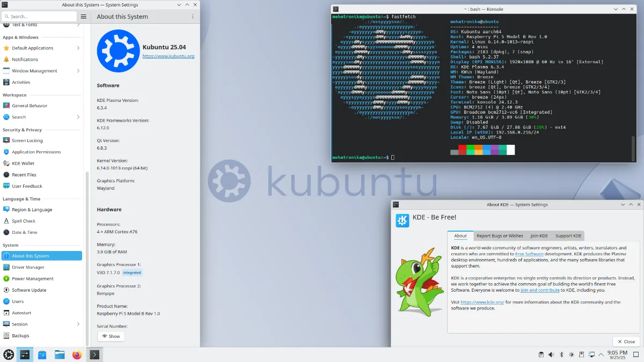The width and height of the screenshot is (644, 362).
Task: Open Notifications settings
Action: [42, 60]
